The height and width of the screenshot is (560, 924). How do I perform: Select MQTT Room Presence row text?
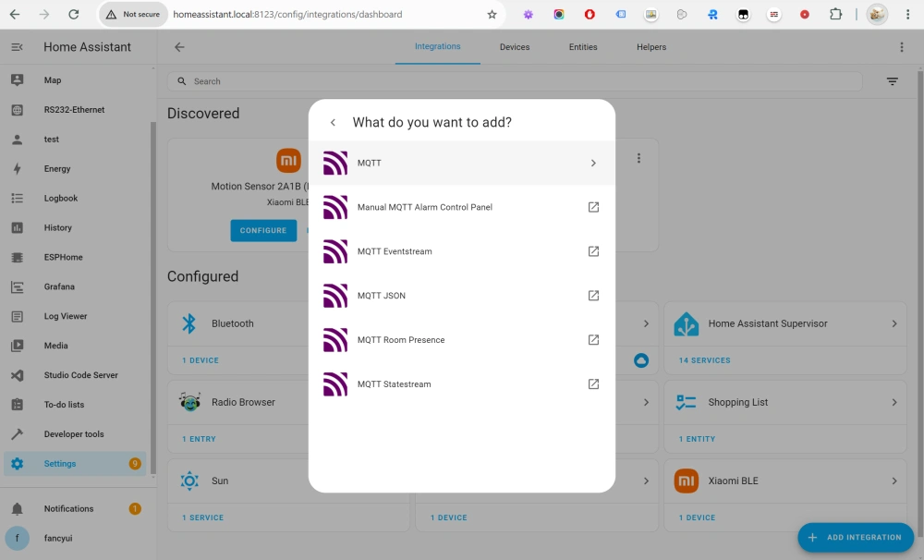pos(401,340)
